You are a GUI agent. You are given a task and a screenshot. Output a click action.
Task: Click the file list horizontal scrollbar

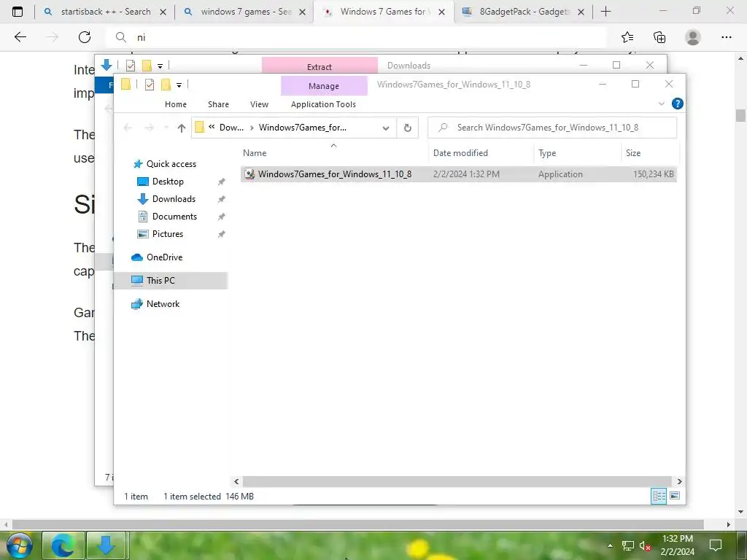[x=457, y=481]
